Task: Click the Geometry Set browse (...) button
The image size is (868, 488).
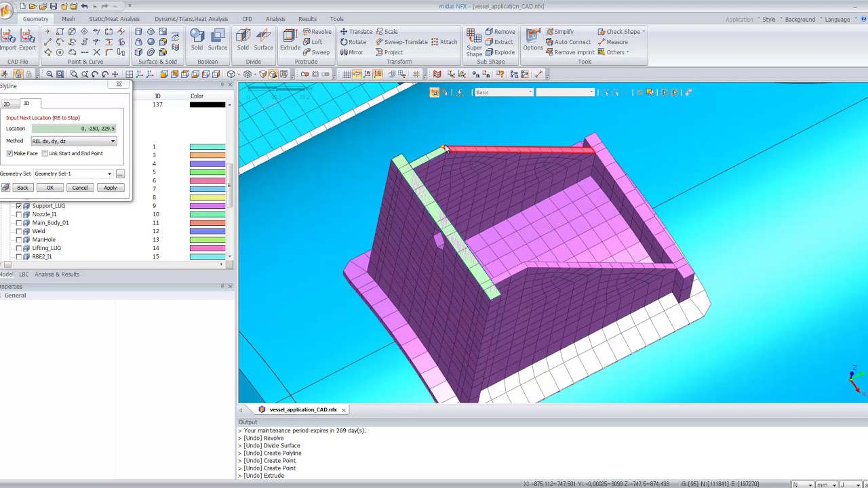Action: click(x=120, y=174)
